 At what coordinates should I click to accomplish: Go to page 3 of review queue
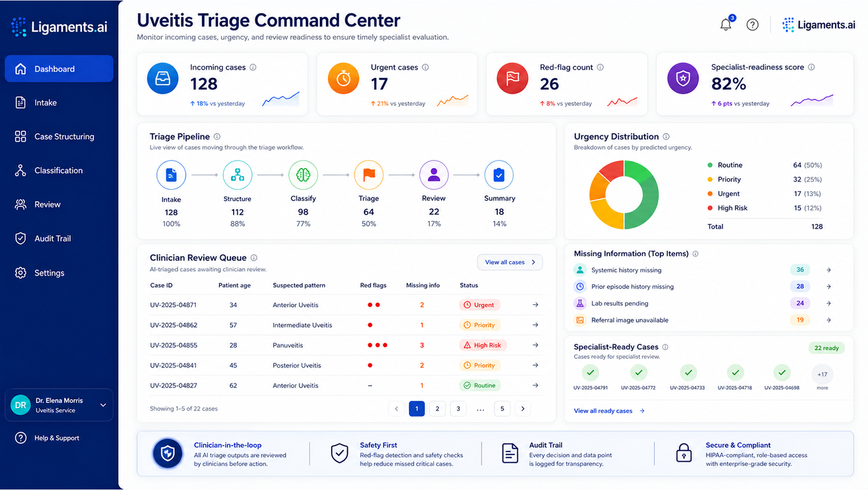[458, 409]
